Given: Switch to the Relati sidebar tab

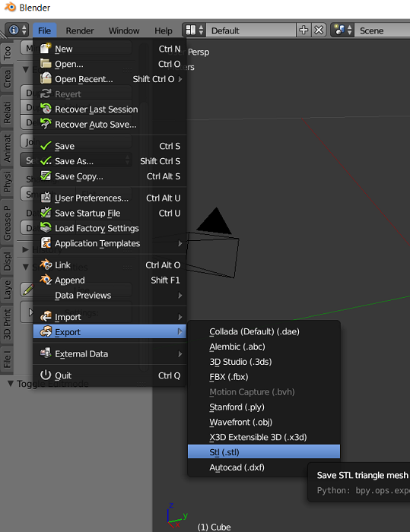Looking at the screenshot, I should [x=7, y=112].
